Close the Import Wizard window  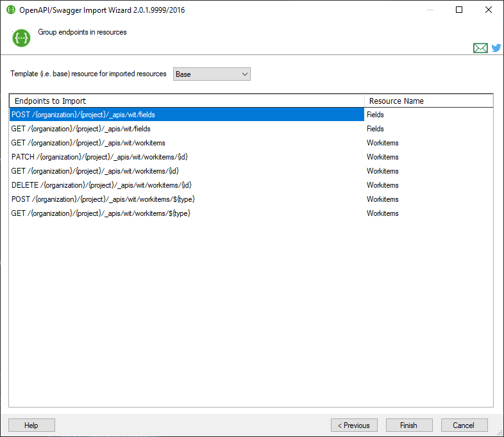click(488, 10)
